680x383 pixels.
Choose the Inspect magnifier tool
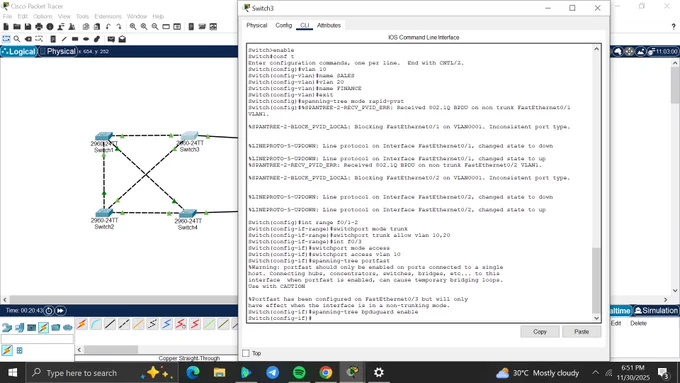click(x=17, y=39)
